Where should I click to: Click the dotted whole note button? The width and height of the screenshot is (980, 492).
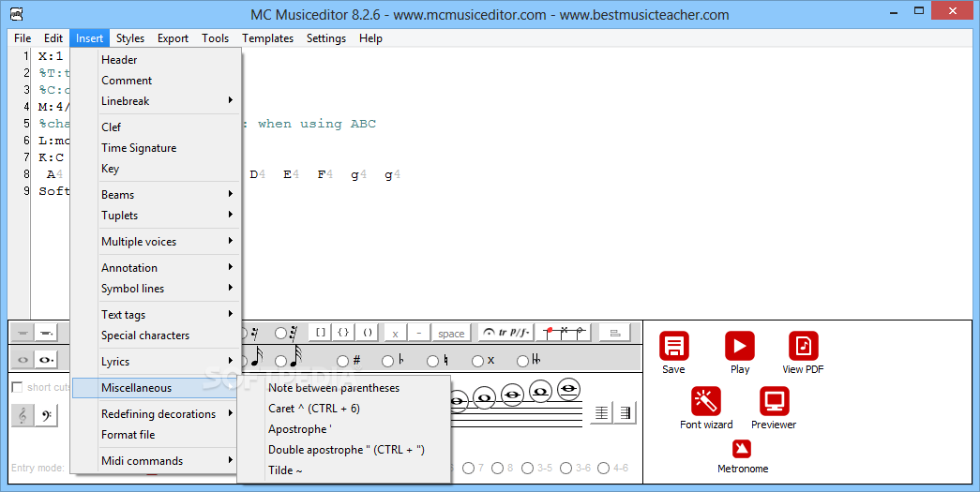pos(46,360)
